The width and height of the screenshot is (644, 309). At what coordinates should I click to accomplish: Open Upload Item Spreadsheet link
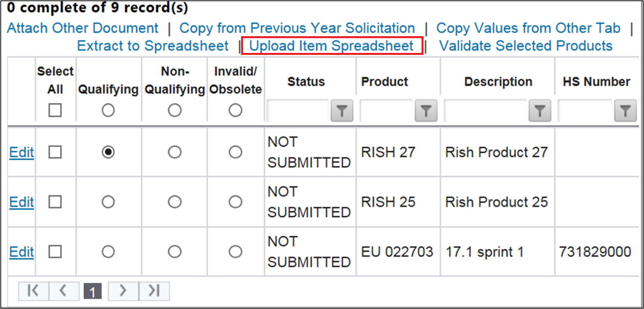331,46
